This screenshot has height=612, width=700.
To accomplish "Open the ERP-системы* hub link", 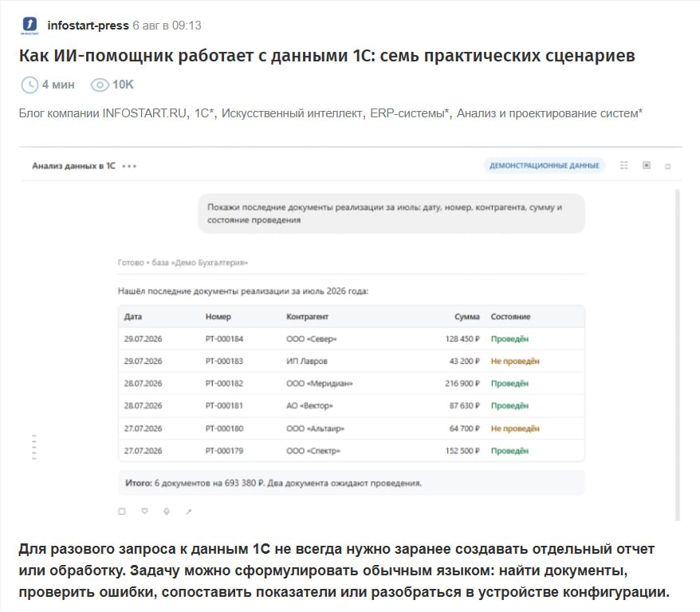I will (409, 113).
